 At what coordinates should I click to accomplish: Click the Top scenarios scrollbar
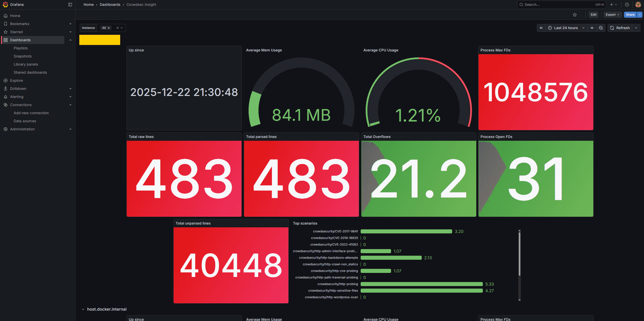pos(519,253)
